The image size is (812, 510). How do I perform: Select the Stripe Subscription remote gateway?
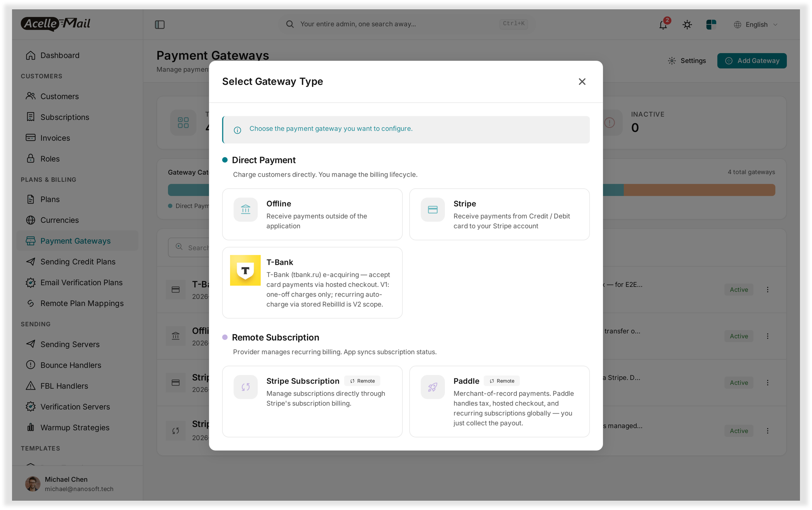[x=312, y=401]
